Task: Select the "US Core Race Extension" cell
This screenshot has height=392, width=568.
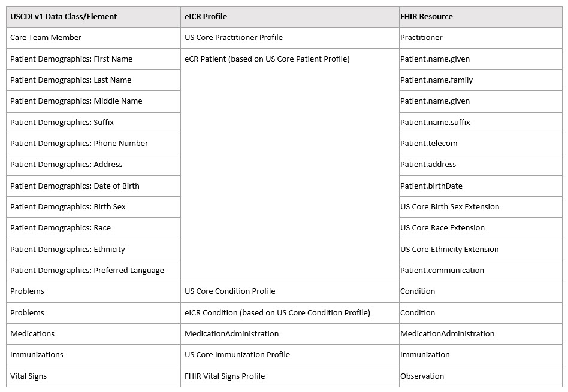Action: [x=442, y=228]
